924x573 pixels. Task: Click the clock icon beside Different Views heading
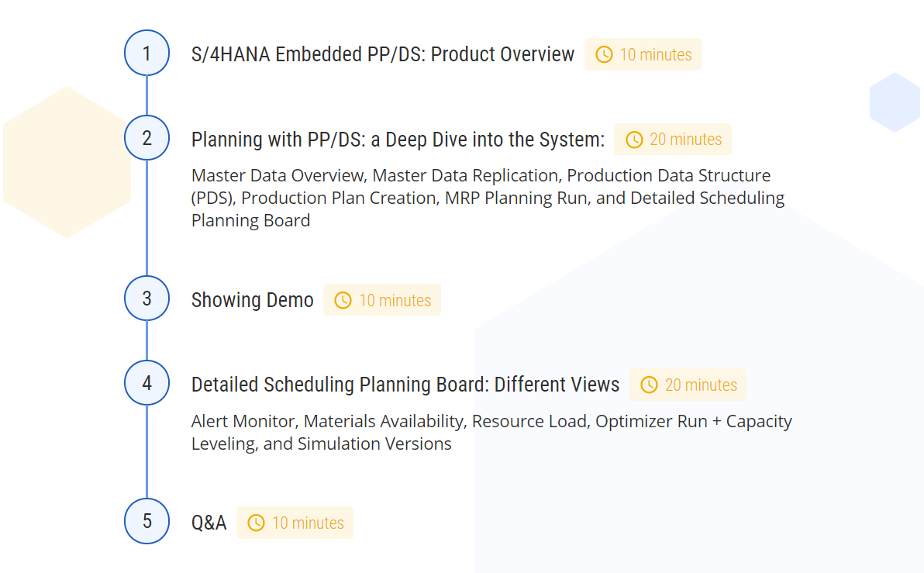[649, 385]
